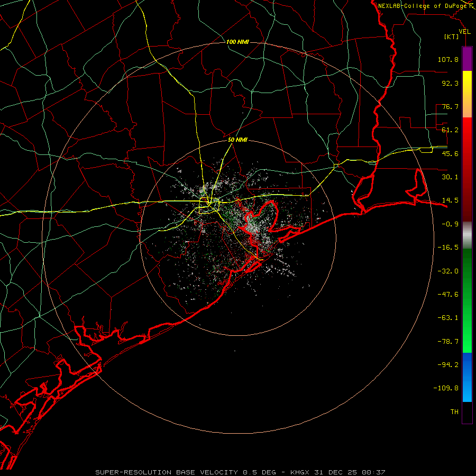
Task: Click the 00:37 timestamp
Action: pyautogui.click(x=374, y=472)
